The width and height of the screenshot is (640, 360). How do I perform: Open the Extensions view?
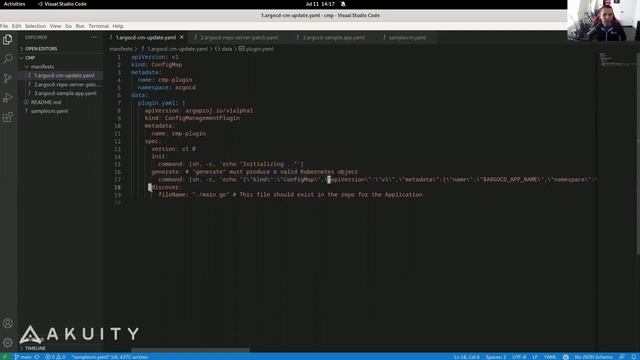click(x=8, y=118)
